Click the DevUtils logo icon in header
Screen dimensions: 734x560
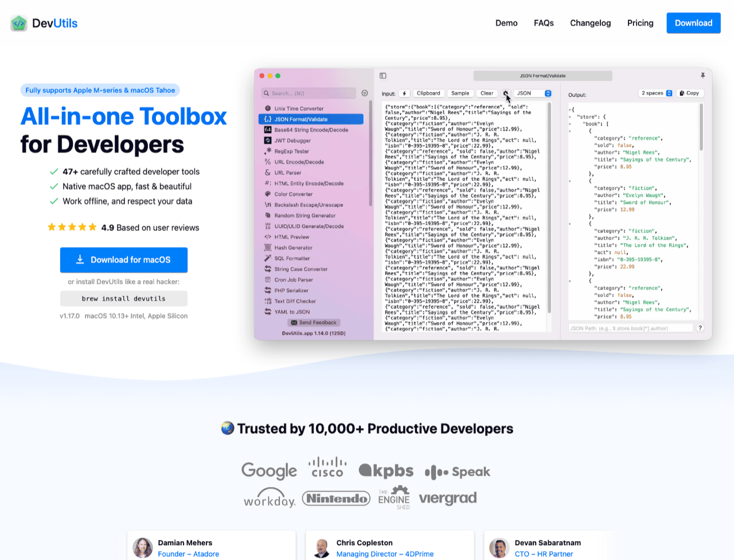(x=19, y=24)
